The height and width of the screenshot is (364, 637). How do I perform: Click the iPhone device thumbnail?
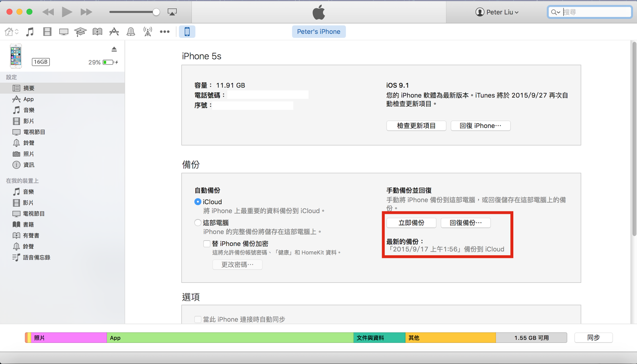16,56
